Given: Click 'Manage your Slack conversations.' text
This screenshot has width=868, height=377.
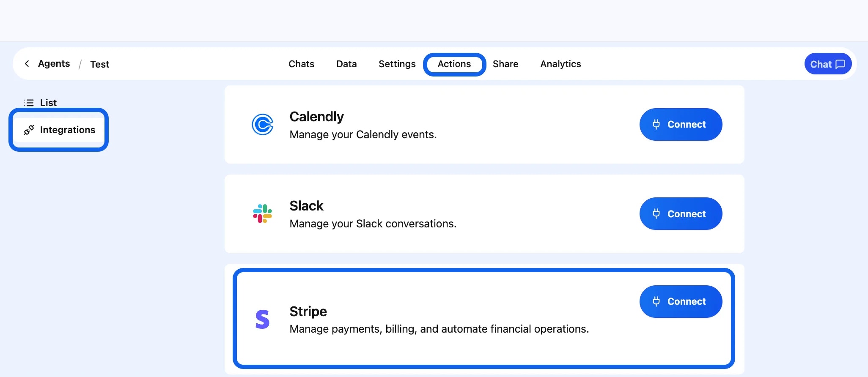Looking at the screenshot, I should (373, 224).
